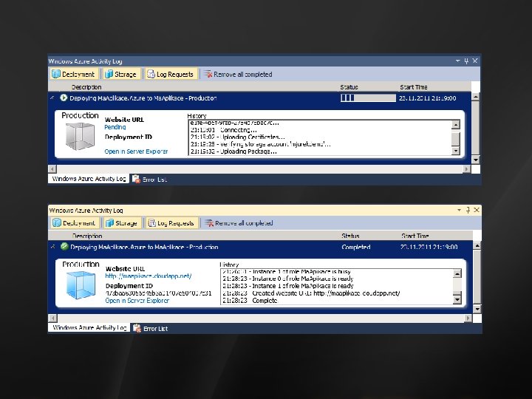The height and width of the screenshot is (399, 532).
Task: Click the lower log list vertical scroll-down arrow
Action: point(477,309)
